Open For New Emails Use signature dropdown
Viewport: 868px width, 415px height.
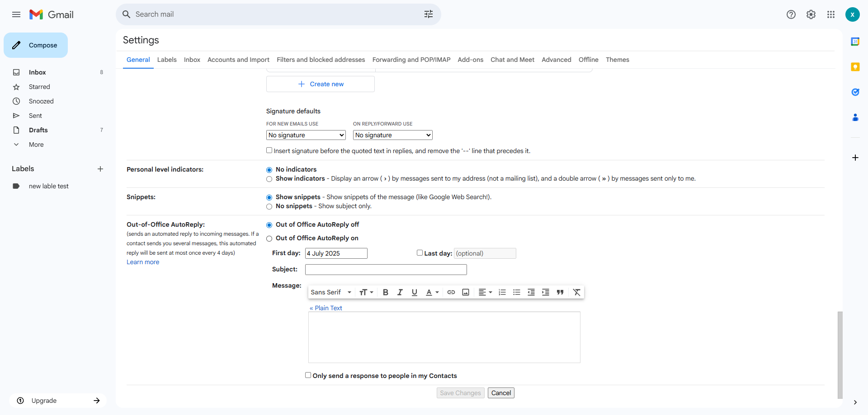pyautogui.click(x=306, y=135)
